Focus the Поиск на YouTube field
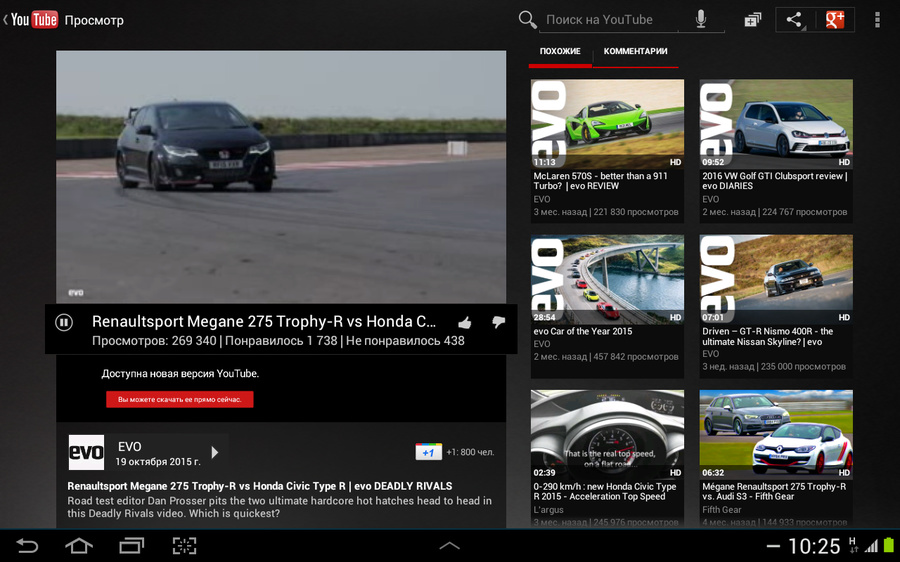900x562 pixels. click(x=611, y=20)
